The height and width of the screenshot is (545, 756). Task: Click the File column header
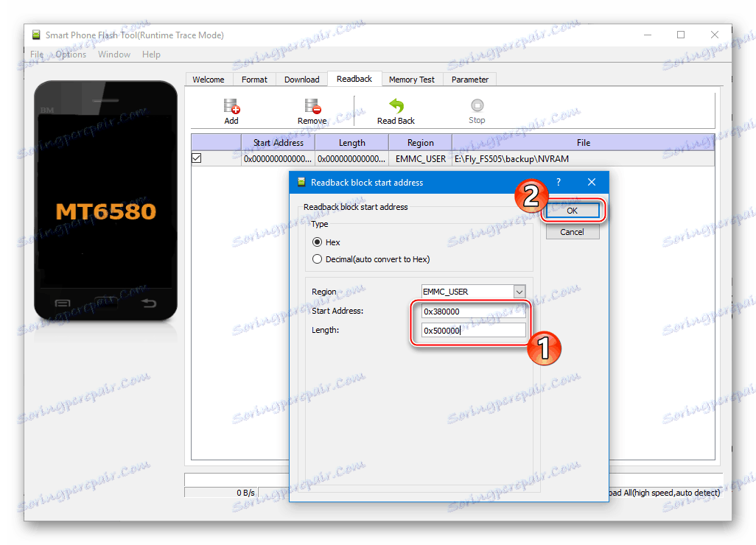pyautogui.click(x=584, y=143)
